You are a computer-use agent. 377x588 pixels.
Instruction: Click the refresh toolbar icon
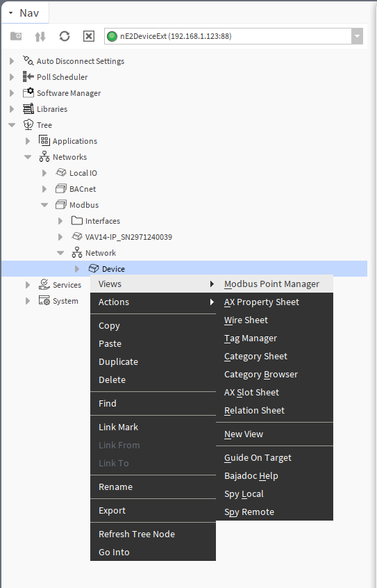[65, 36]
